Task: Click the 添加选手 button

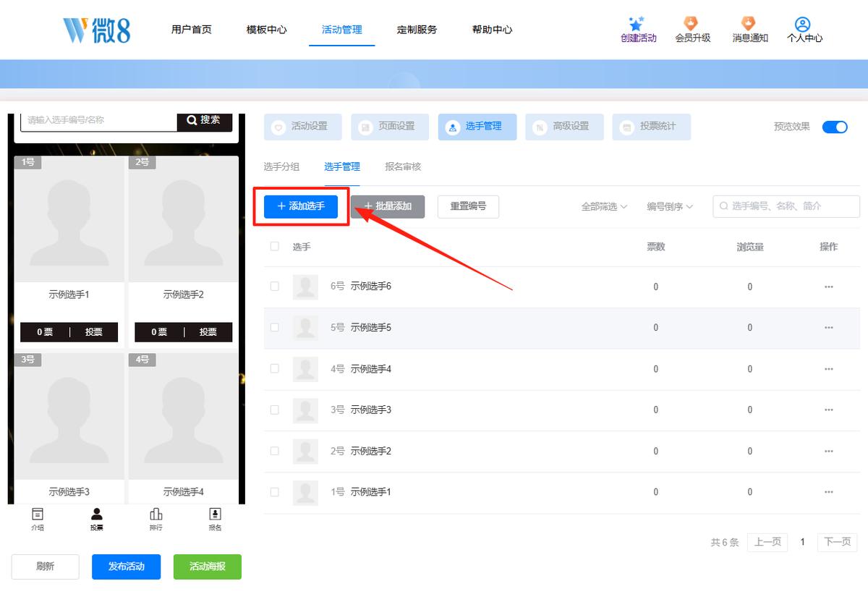Action: [301, 206]
